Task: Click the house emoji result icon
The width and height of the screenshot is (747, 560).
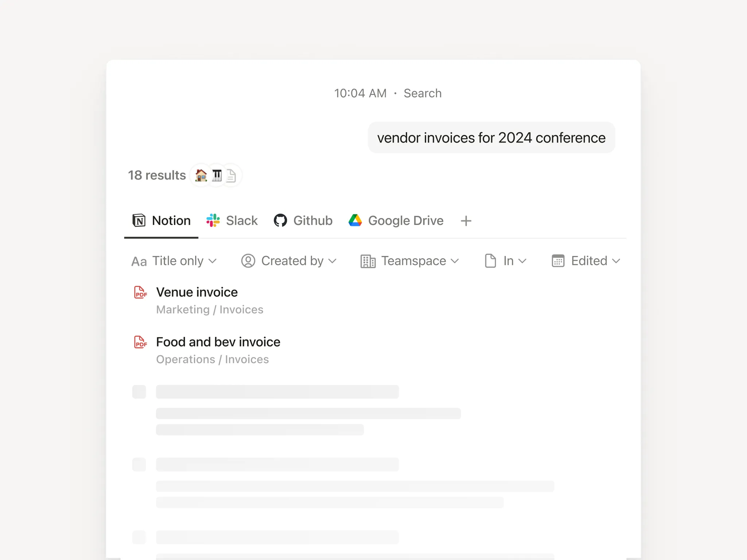Action: coord(201,175)
